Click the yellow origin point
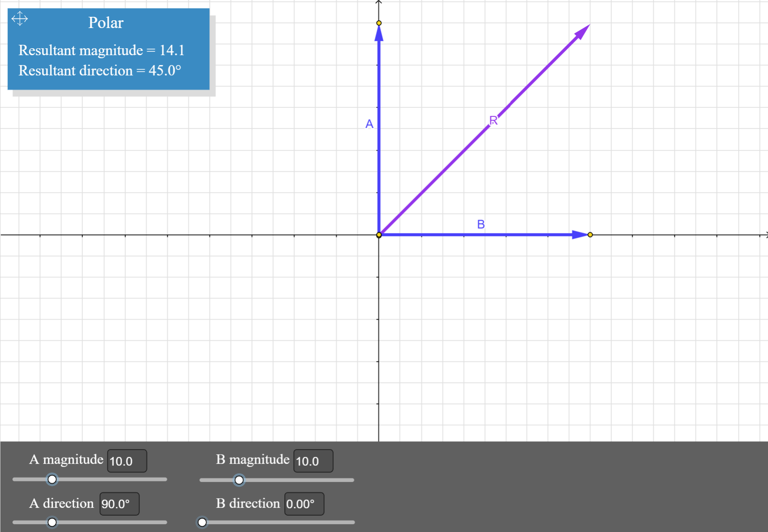This screenshot has width=768, height=532. click(x=379, y=234)
